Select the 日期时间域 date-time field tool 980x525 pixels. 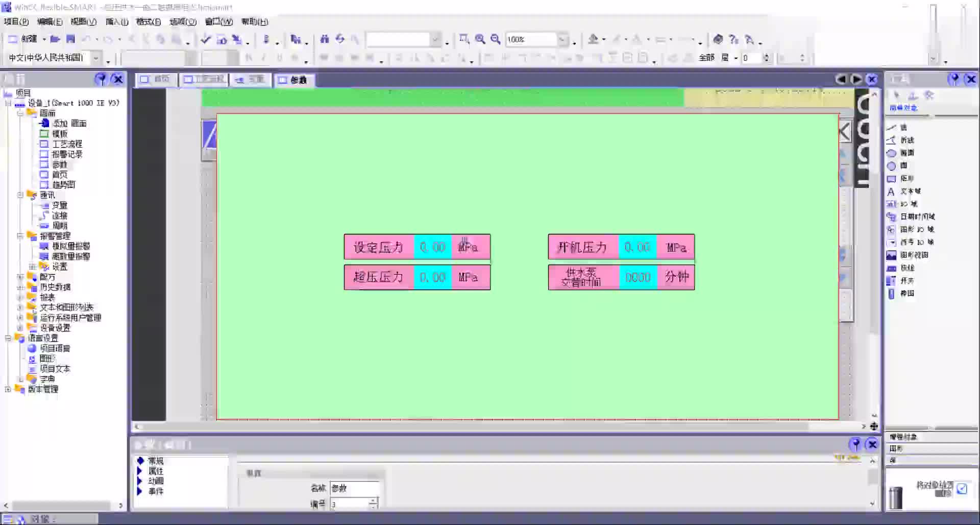tap(911, 217)
